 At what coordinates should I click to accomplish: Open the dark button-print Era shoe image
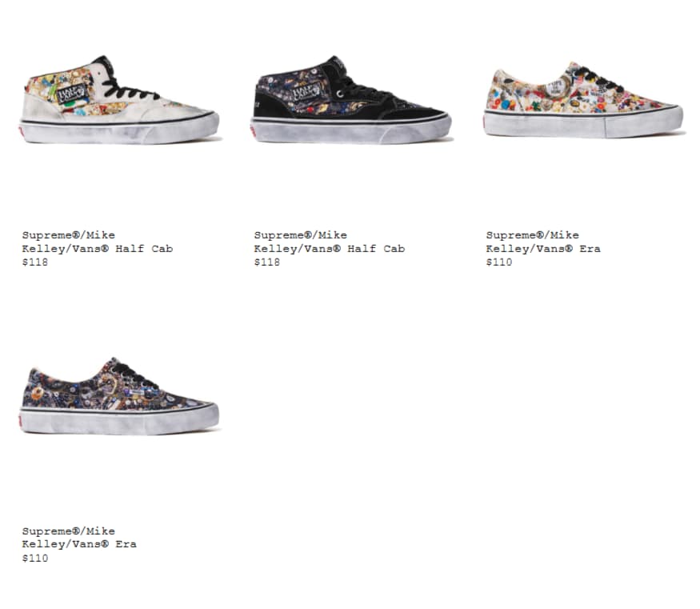point(120,395)
